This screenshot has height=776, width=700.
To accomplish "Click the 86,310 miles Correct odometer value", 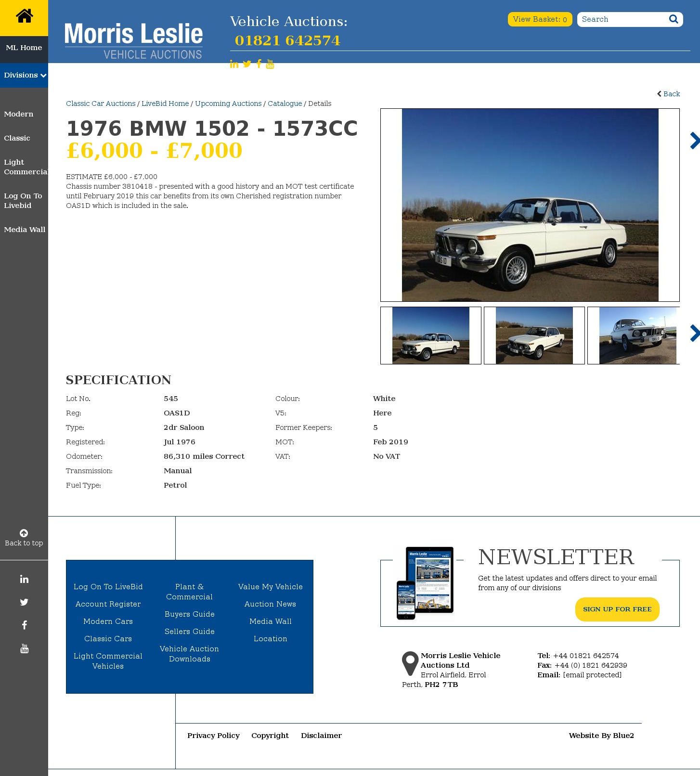I will [x=204, y=456].
